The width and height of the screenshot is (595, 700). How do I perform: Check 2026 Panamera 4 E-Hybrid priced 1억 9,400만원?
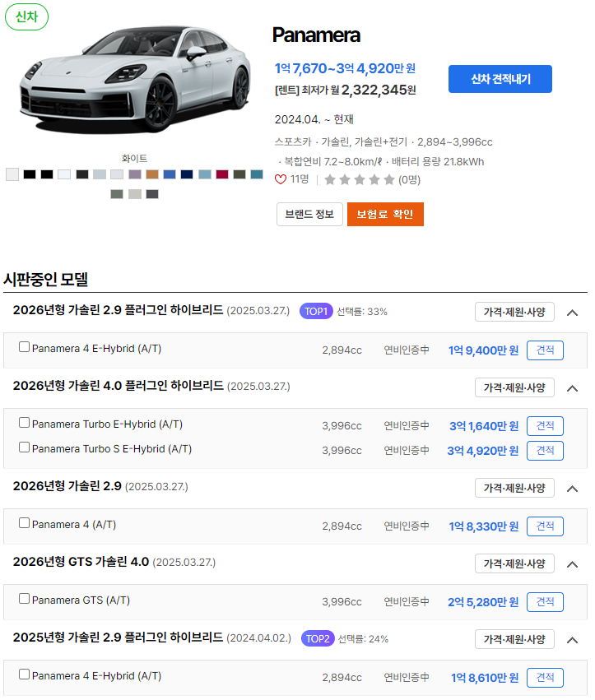(x=24, y=347)
